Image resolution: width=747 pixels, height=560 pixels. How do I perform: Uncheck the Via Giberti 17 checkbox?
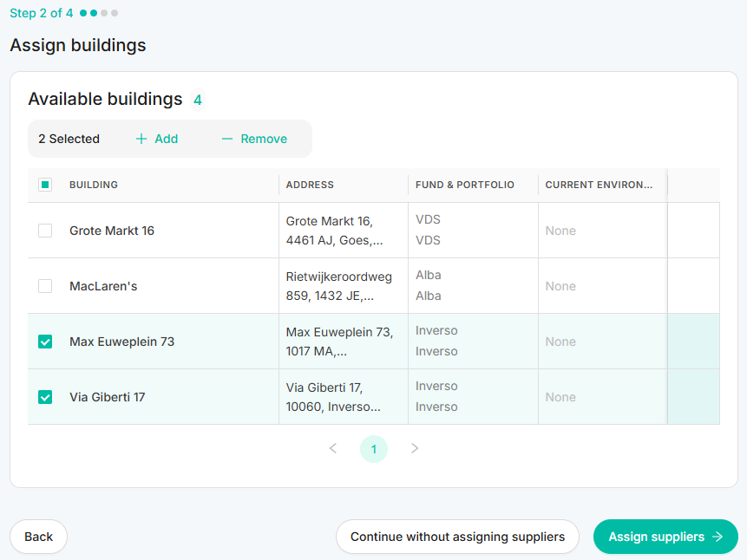45,397
